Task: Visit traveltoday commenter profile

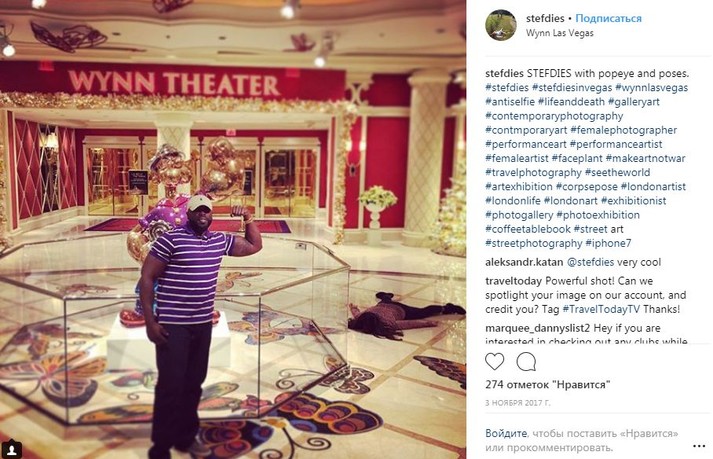Action: [x=513, y=281]
